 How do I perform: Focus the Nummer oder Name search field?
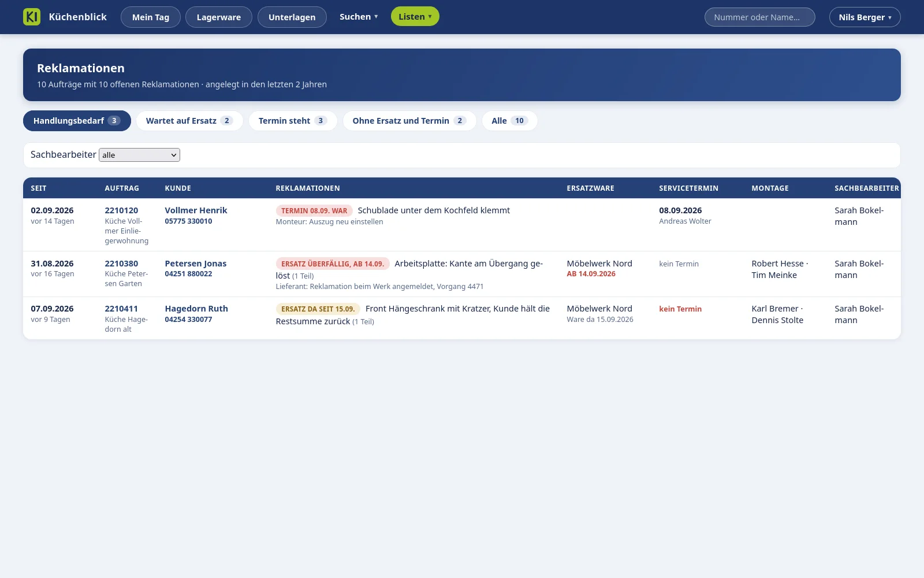click(x=760, y=17)
